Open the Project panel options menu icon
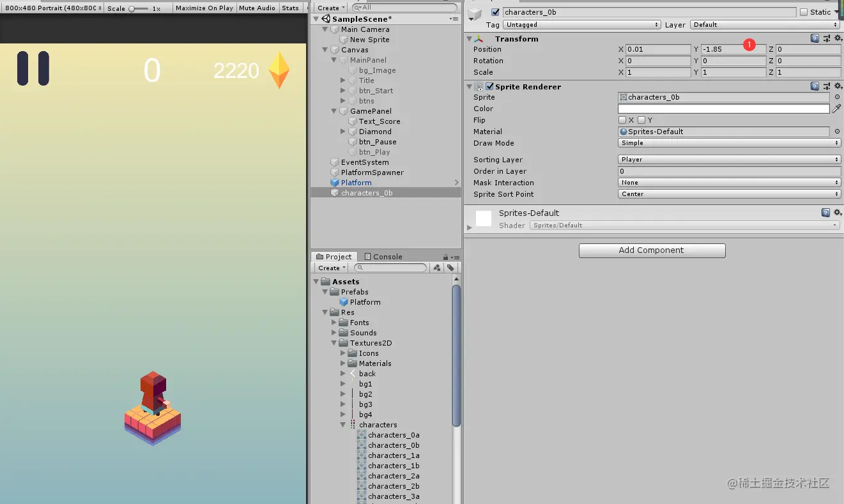Screen dimensions: 844x504 pyautogui.click(x=456, y=257)
